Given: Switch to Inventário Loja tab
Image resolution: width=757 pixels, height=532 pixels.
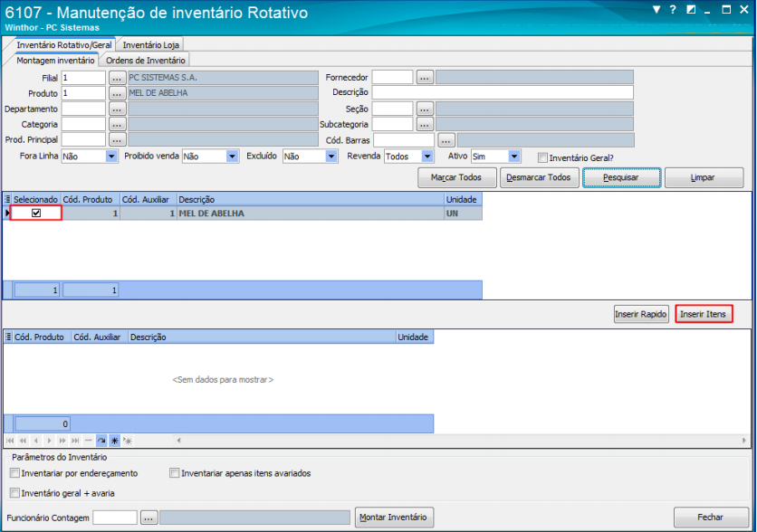Looking at the screenshot, I should pos(150,45).
